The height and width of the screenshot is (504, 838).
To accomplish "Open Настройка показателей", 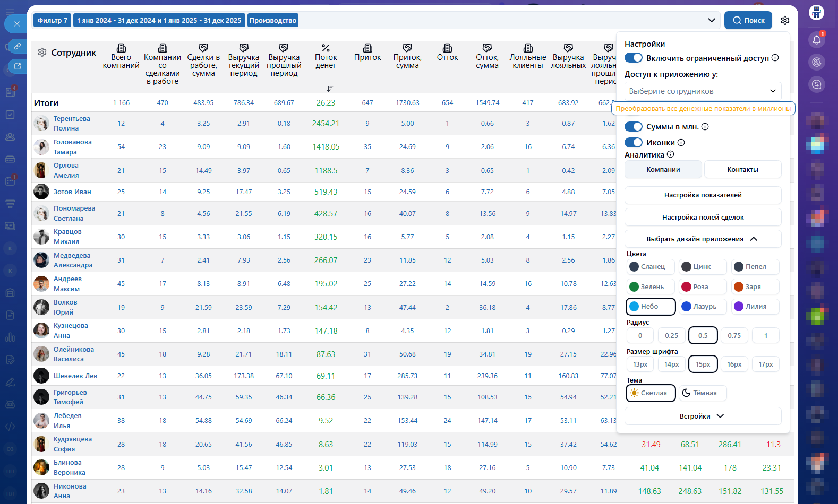I will click(x=703, y=195).
